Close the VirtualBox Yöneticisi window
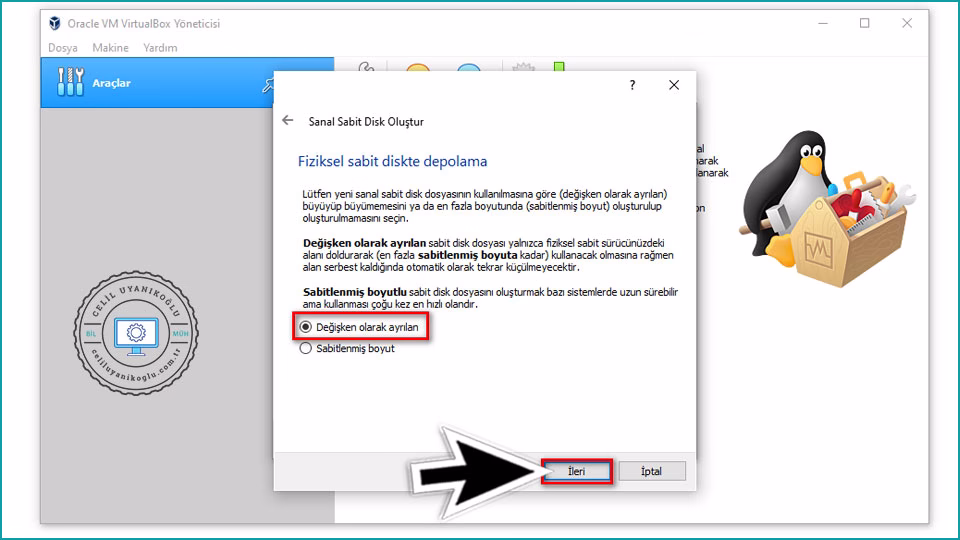960x540 pixels. click(x=907, y=23)
